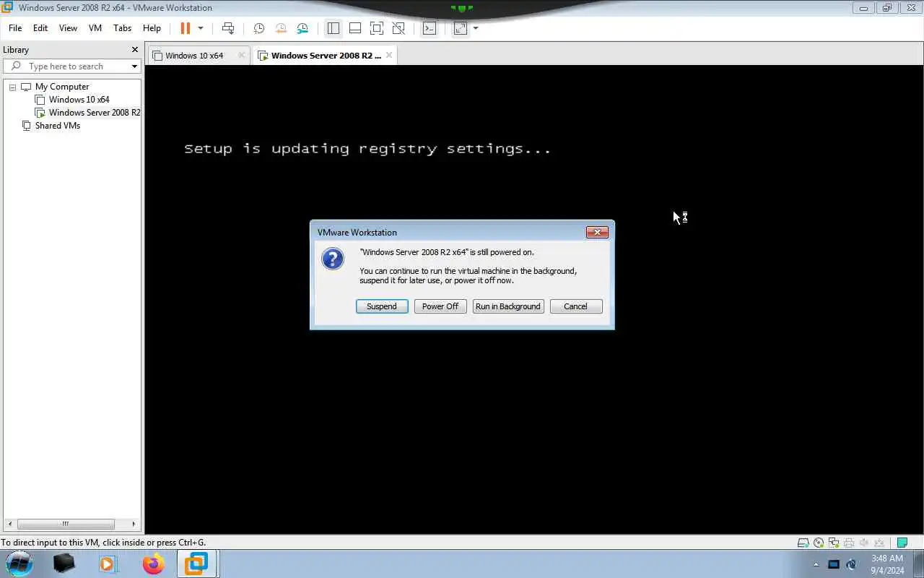Click Revert to snapshot toolbar icon
924x578 pixels.
(281, 28)
